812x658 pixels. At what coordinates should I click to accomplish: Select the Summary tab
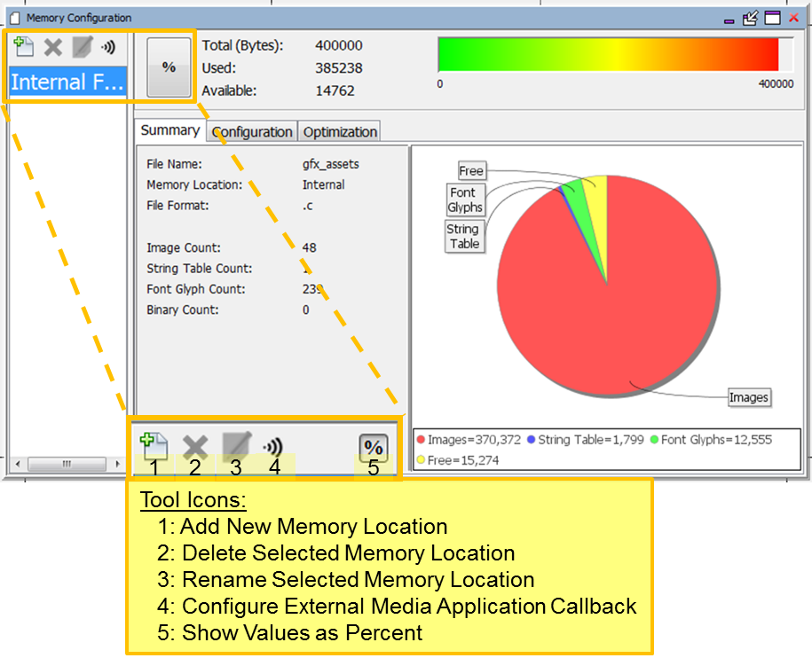click(x=169, y=130)
